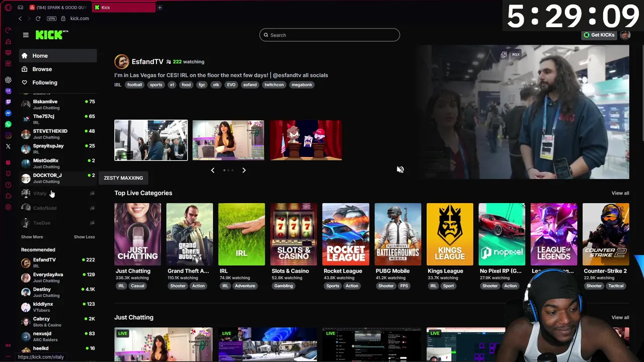Expand followed list with Show More
Viewport: 644px width, 362px height.
click(32, 237)
